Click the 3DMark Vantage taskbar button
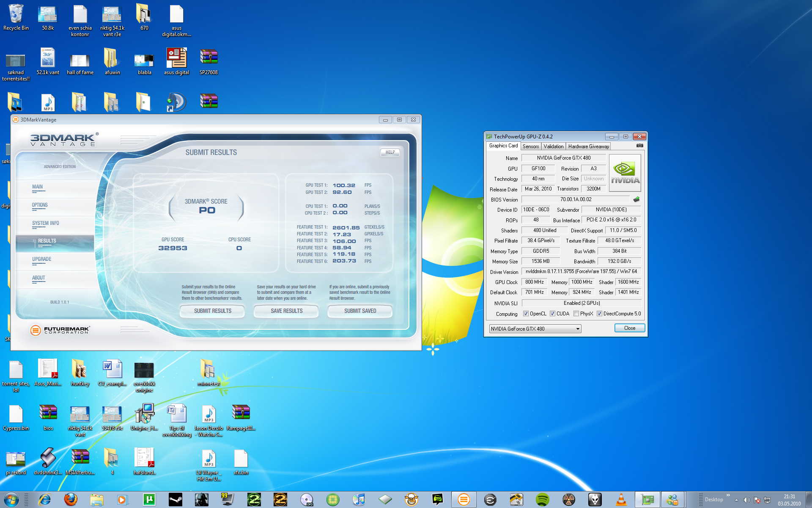The width and height of the screenshot is (812, 508). point(464,500)
